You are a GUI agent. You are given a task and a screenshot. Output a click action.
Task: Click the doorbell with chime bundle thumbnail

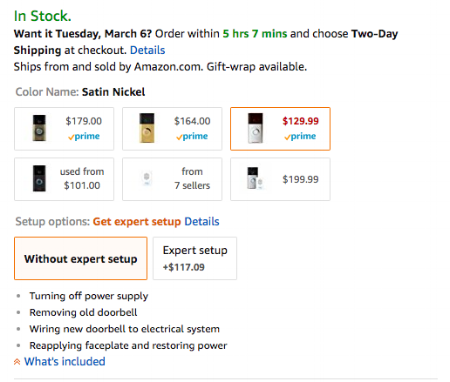point(255,179)
